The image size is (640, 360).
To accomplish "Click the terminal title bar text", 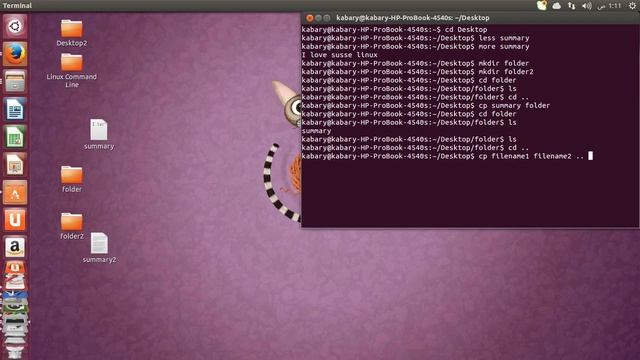I will tap(413, 18).
